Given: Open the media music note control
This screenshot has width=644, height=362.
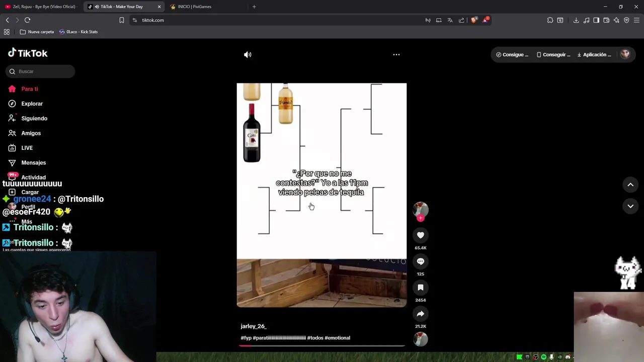Looking at the screenshot, I should point(586,20).
